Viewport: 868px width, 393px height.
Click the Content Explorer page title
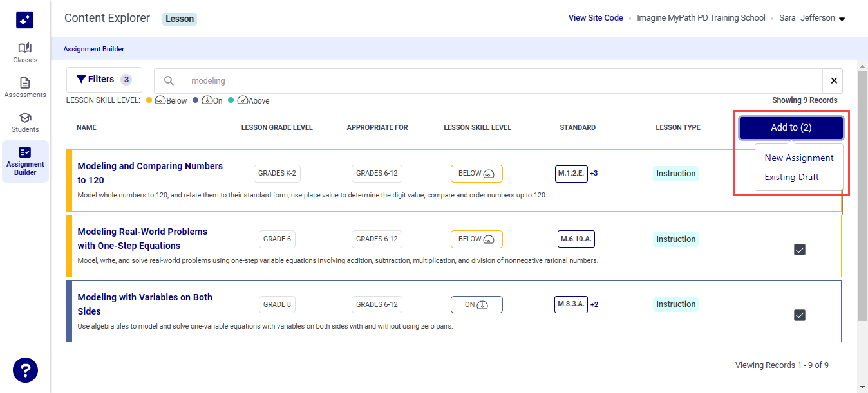click(x=107, y=18)
